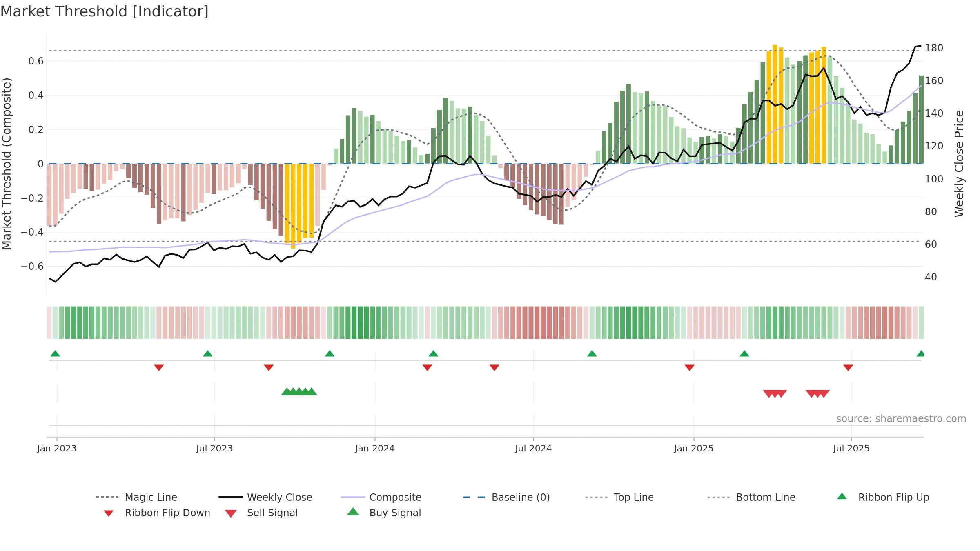Select the Ribbon Flip Down marker just before Jan 2025
This screenshot has width=980, height=551.
point(689,368)
